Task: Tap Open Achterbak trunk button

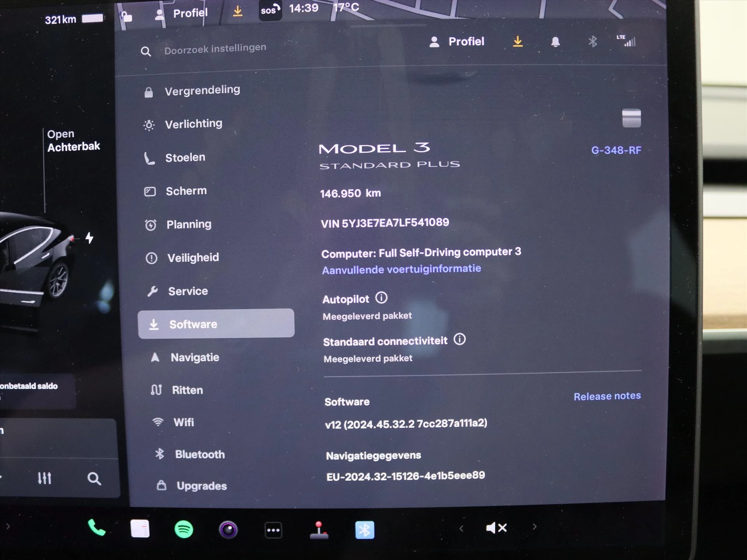Action: pos(74,140)
